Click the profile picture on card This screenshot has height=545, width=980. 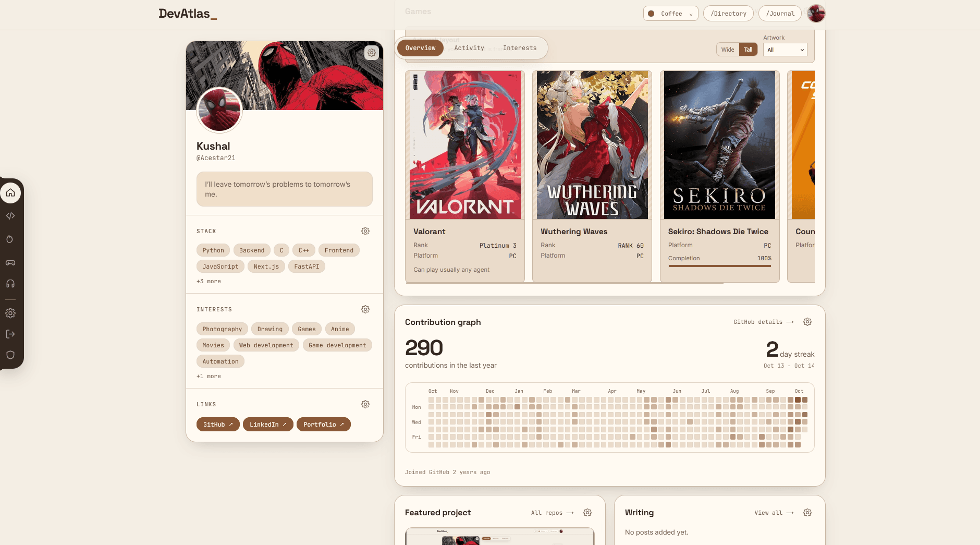[x=219, y=110]
